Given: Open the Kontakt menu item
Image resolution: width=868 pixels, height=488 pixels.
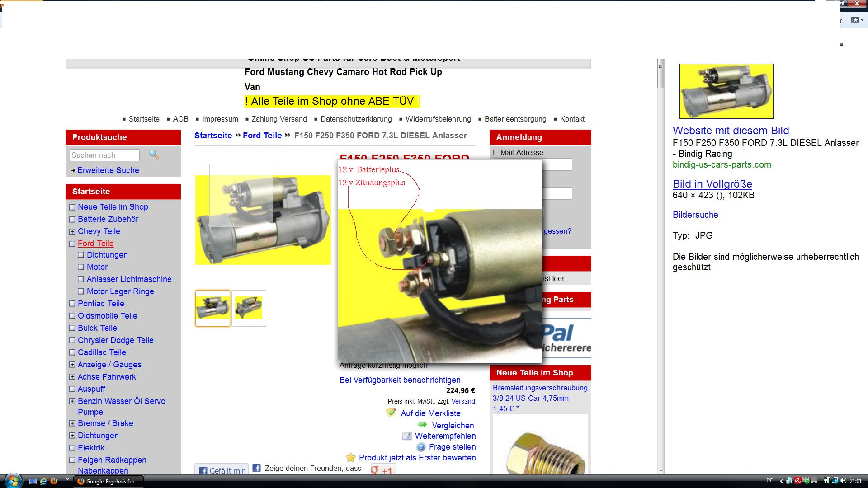Looking at the screenshot, I should 572,119.
